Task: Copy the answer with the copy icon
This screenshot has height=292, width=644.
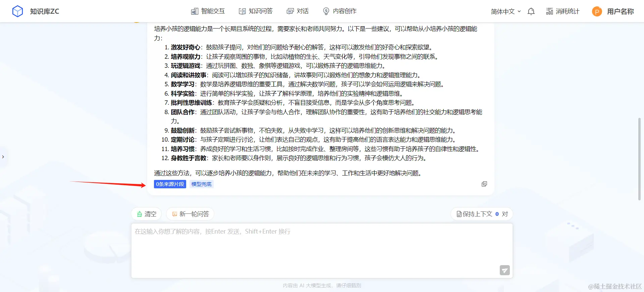Action: (x=484, y=184)
